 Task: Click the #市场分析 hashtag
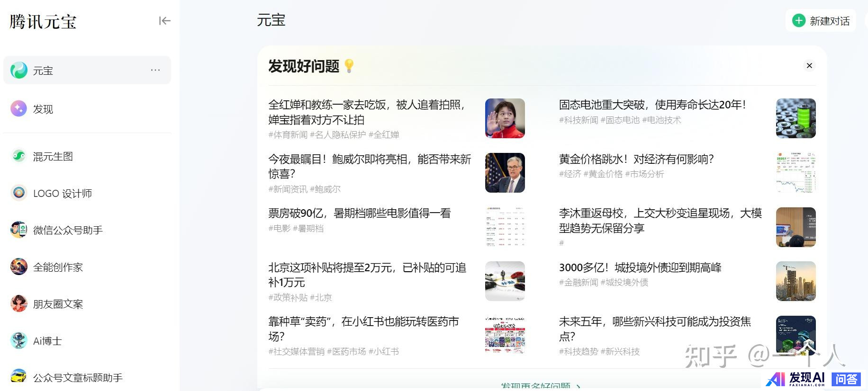click(x=644, y=174)
